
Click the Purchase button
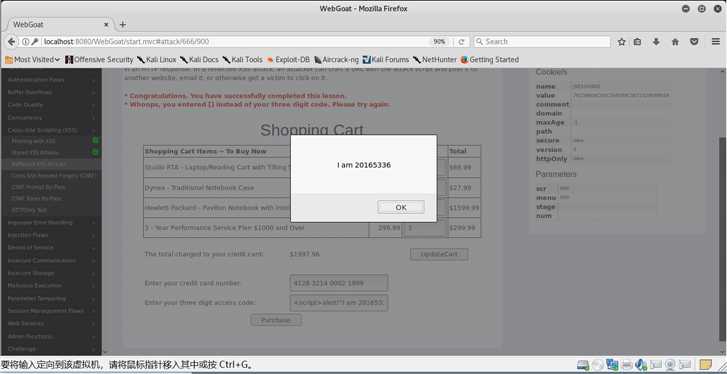tap(276, 320)
